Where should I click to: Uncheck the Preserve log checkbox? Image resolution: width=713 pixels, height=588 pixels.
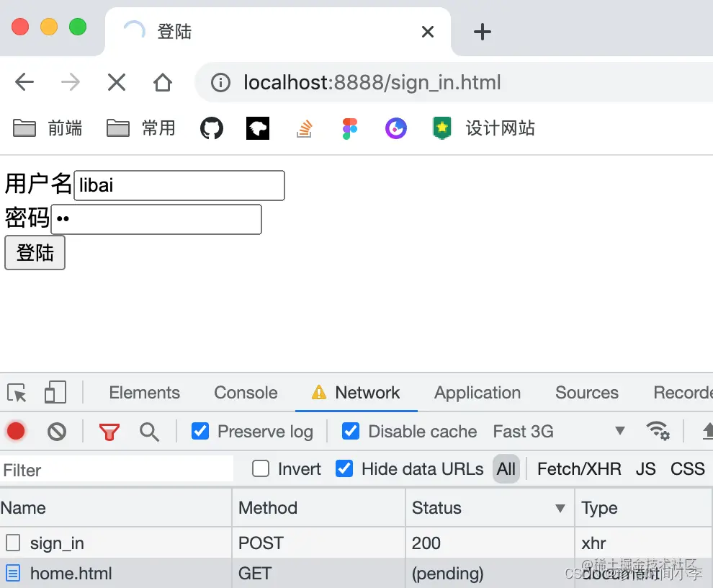click(199, 431)
